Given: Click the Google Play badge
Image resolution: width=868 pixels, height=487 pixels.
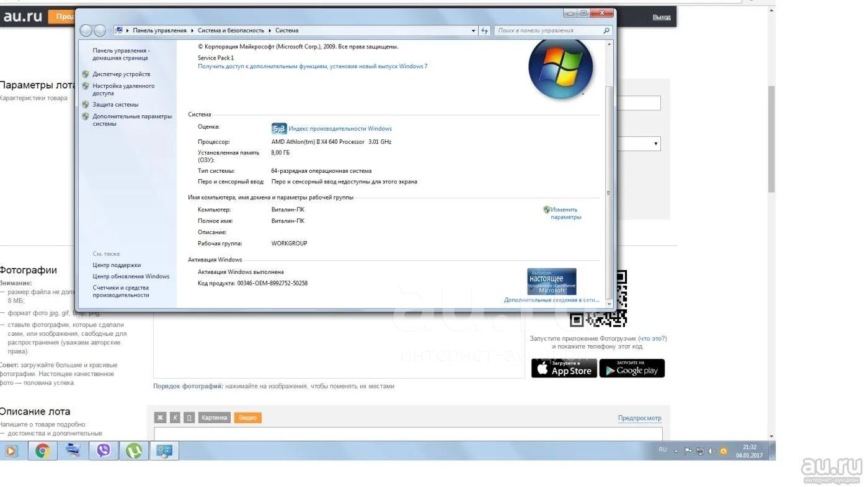Looking at the screenshot, I should pyautogui.click(x=632, y=368).
